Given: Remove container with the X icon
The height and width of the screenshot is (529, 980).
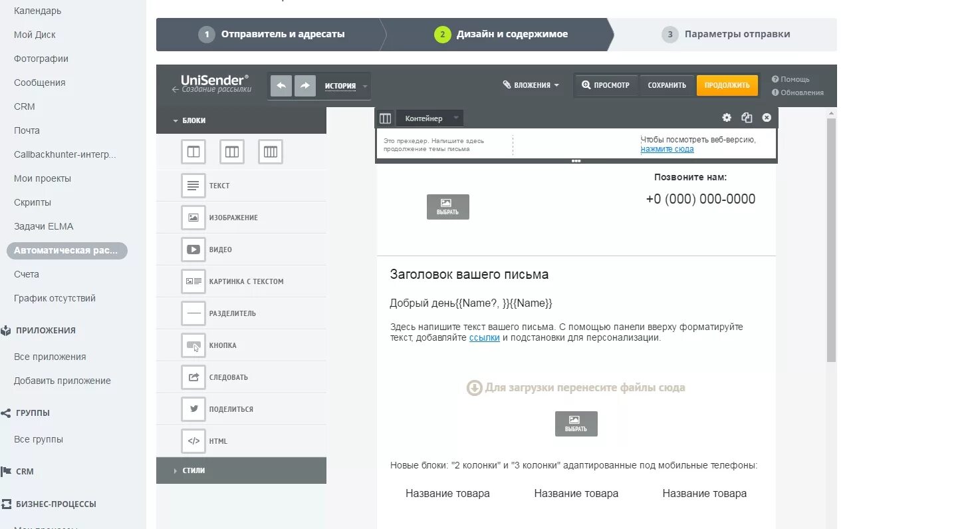Looking at the screenshot, I should tap(767, 118).
